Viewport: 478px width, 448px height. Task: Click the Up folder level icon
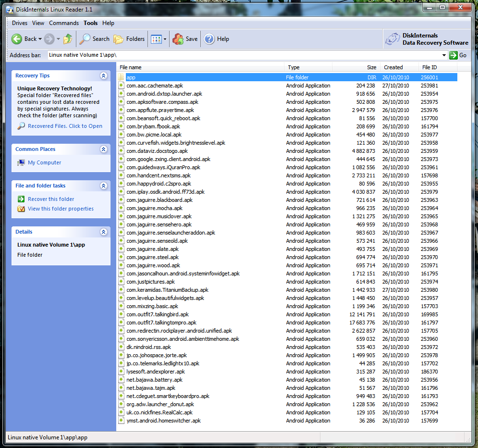coord(68,39)
